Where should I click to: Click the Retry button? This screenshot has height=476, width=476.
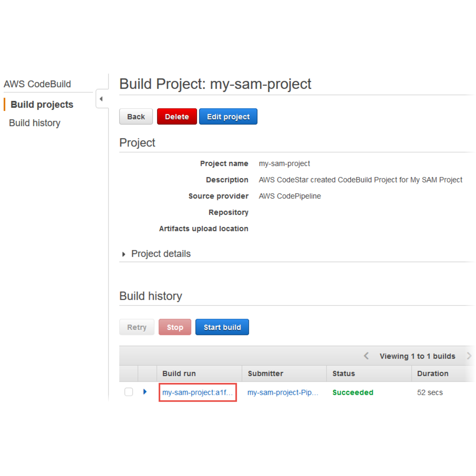pyautogui.click(x=136, y=327)
